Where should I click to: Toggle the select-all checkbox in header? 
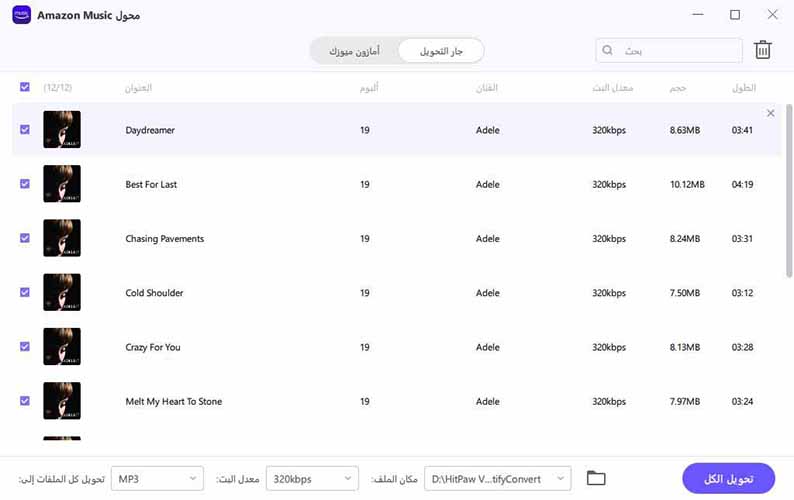[x=25, y=87]
